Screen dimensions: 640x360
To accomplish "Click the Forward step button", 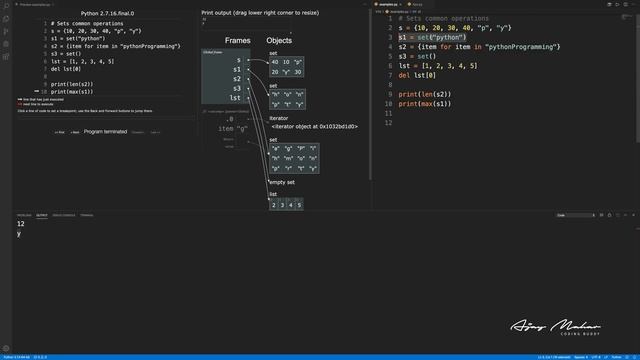I will coord(138,132).
